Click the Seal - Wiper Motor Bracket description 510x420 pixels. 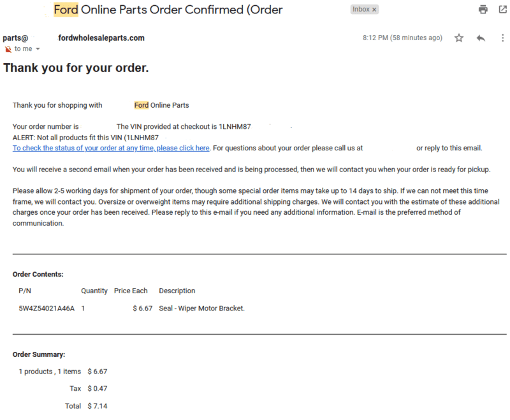click(x=201, y=308)
